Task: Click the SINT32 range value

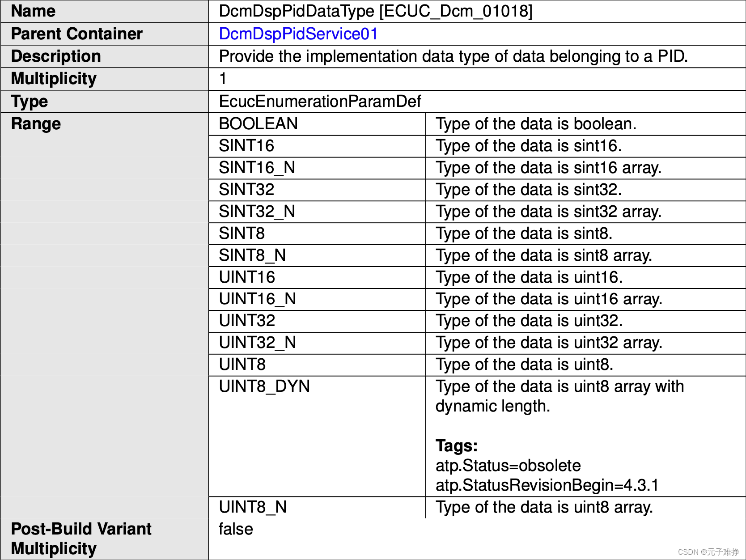Action: 246,190
